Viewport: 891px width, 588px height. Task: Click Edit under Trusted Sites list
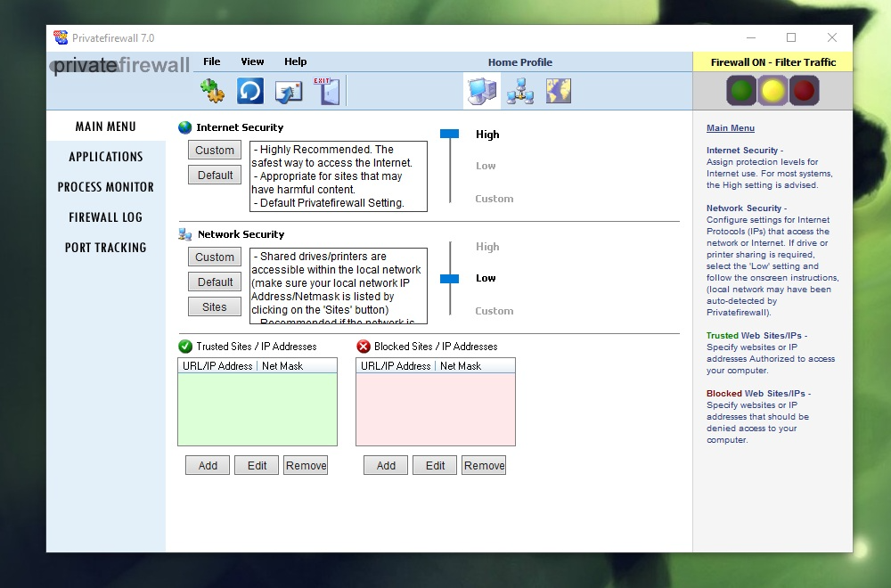(257, 465)
